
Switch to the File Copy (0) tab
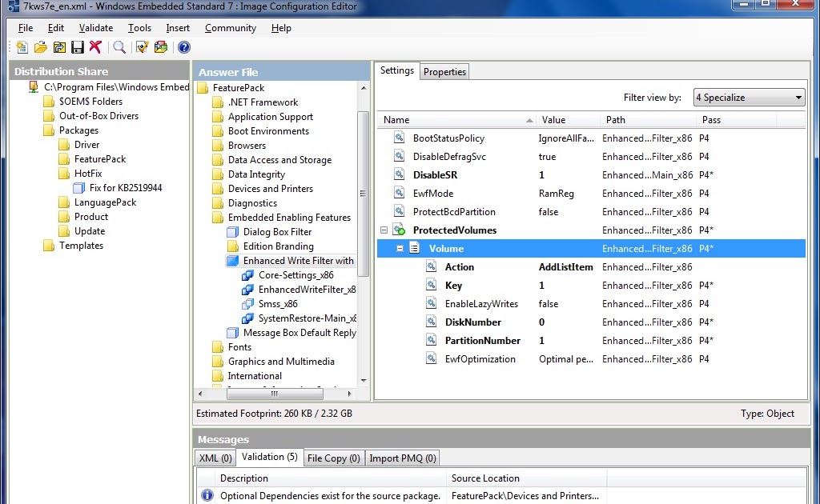[334, 458]
